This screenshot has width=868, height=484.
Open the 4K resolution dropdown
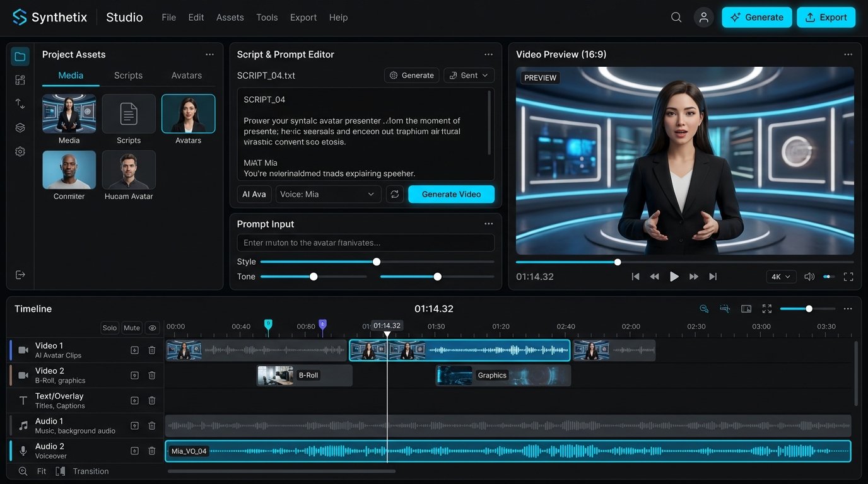[782, 277]
